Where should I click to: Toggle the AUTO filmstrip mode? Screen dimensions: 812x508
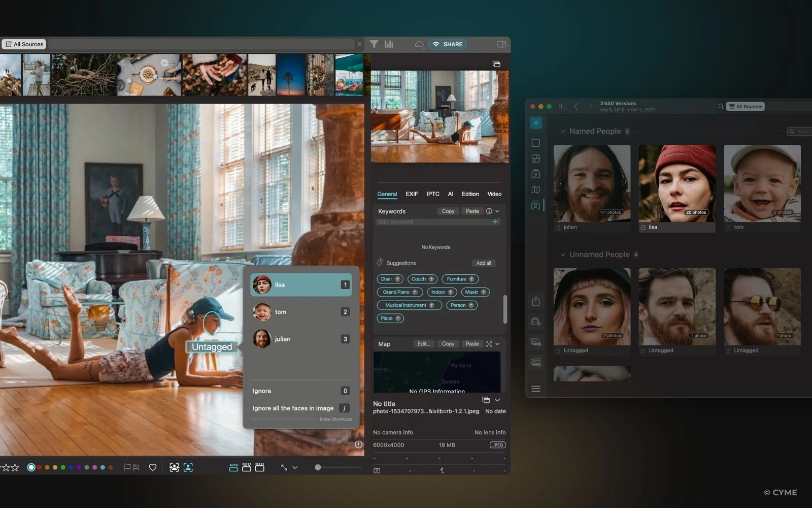(233, 467)
